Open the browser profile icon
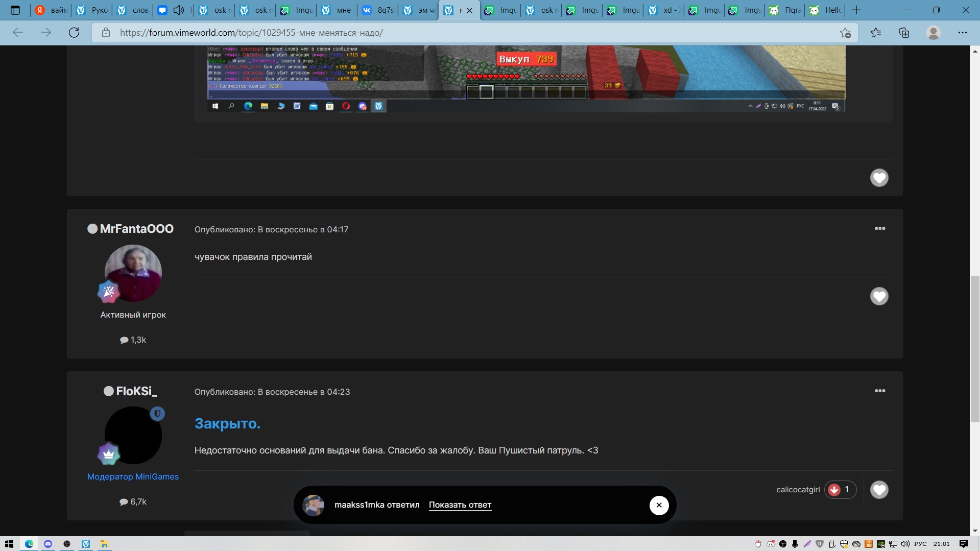This screenshot has height=551, width=980. [933, 33]
